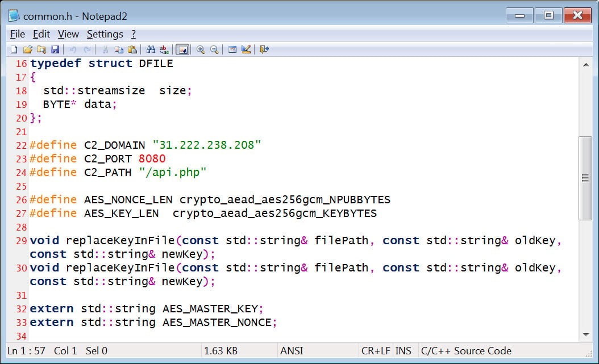Image resolution: width=599 pixels, height=364 pixels.
Task: Open the View menu
Action: click(68, 34)
